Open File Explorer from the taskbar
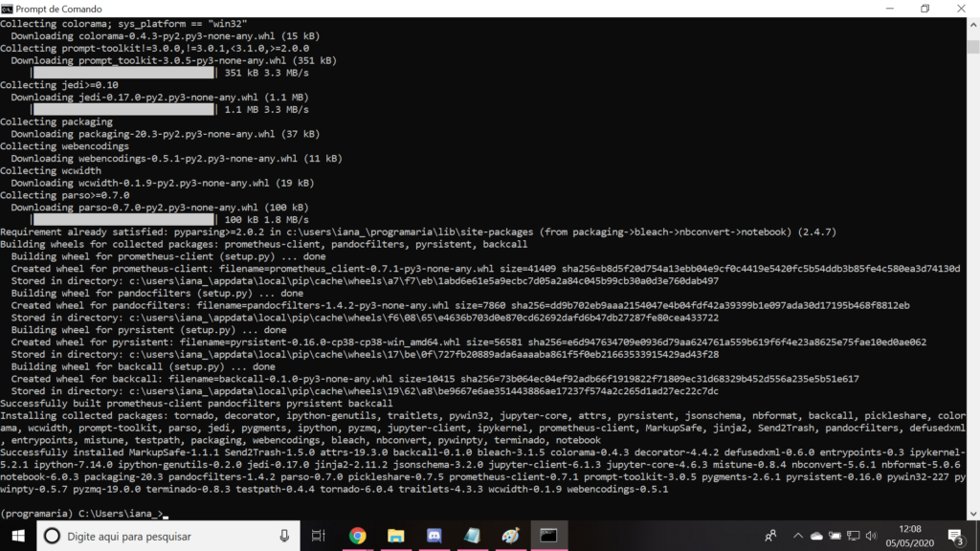The height and width of the screenshot is (551, 980). point(396,536)
